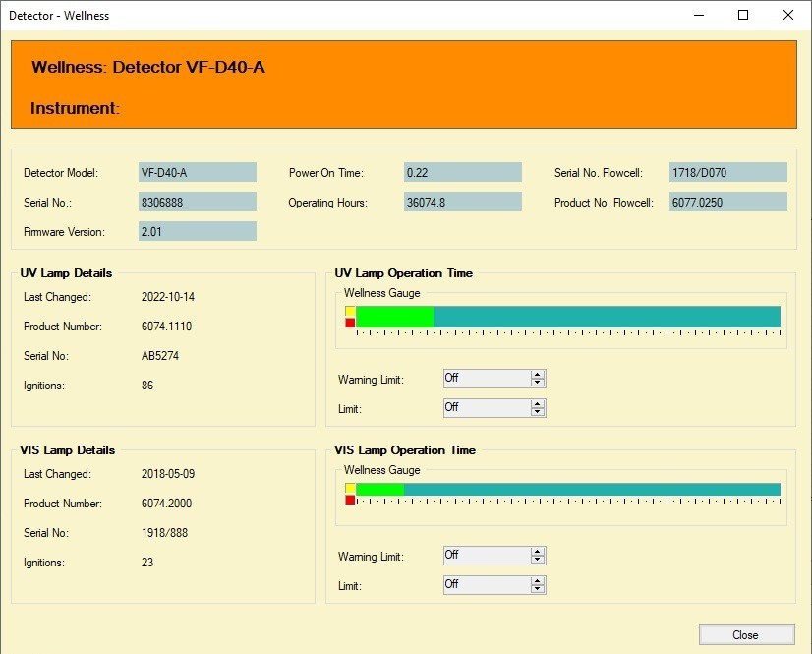Click the green segment of UV Wellness Gauge

click(x=394, y=317)
